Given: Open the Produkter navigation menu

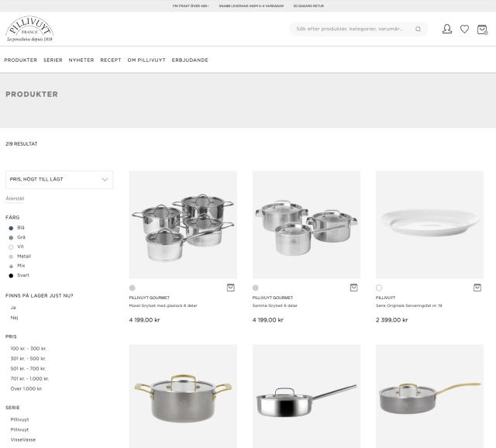Looking at the screenshot, I should pos(21,60).
